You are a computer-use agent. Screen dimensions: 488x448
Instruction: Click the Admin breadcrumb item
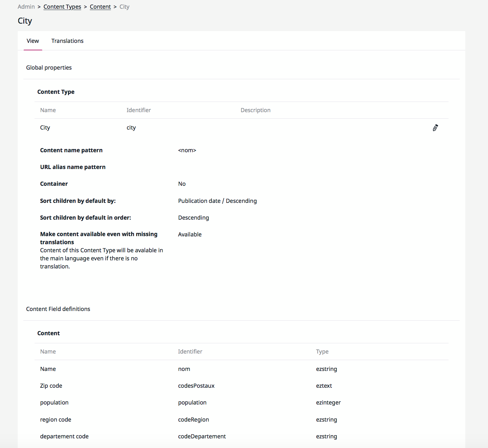(26, 7)
